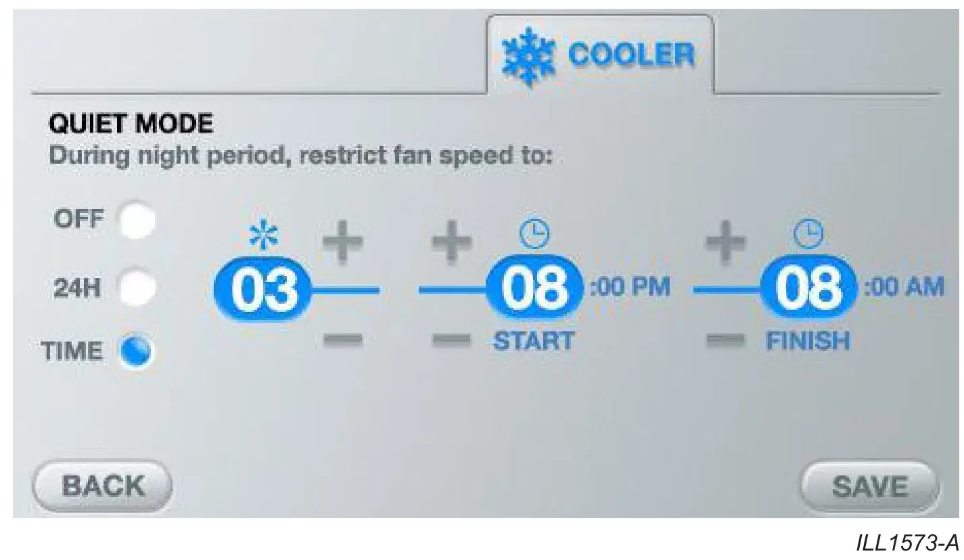Decrease the FINISH hour with minus
This screenshot has height=560, width=964.
point(725,340)
